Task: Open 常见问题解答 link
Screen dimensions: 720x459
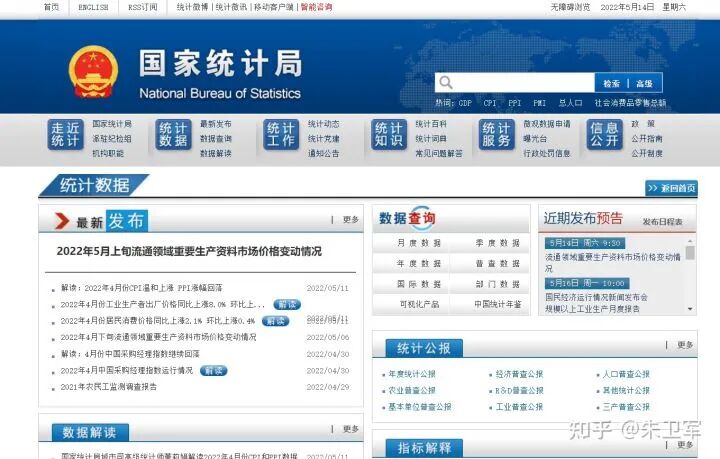Action: (x=439, y=153)
